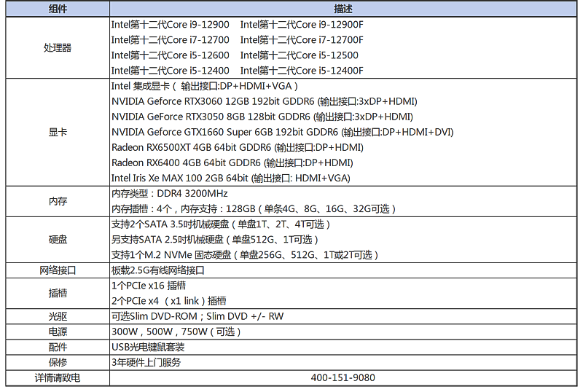Select 3年硬件上门服务 text
Image resolution: width=583 pixels, height=392 pixels.
coord(146,362)
